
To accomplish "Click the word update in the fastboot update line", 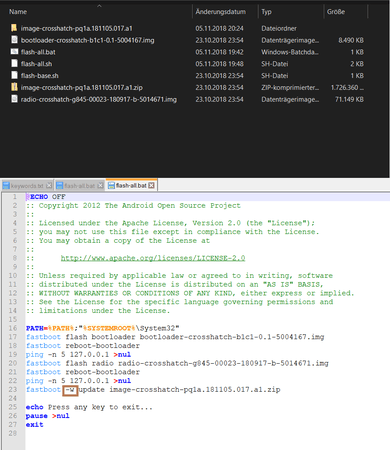I will 92,389.
